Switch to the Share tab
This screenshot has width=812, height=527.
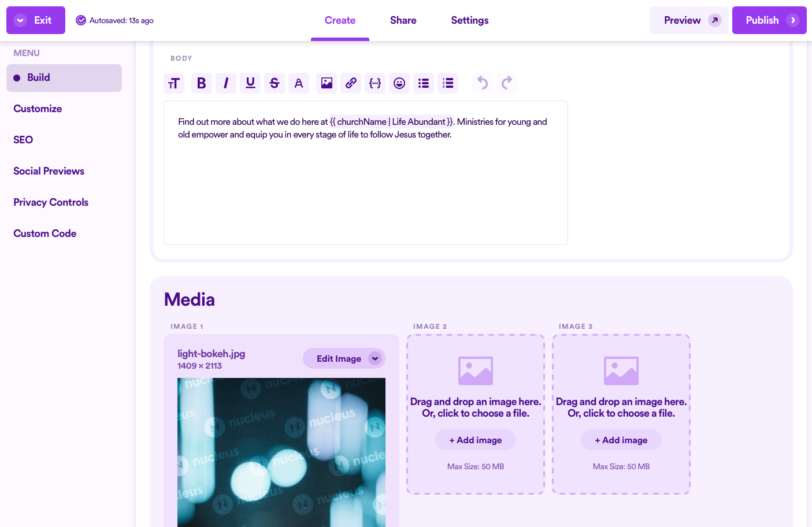(403, 20)
